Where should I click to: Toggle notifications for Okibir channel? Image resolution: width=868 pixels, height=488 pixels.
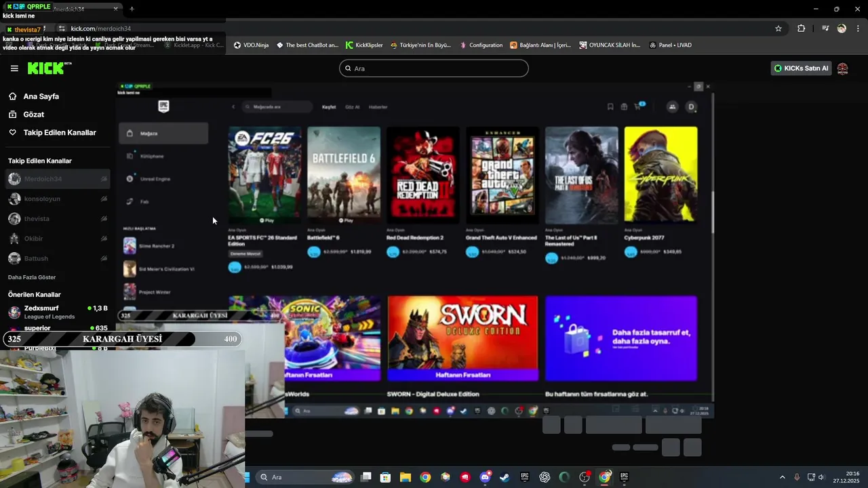pos(104,239)
